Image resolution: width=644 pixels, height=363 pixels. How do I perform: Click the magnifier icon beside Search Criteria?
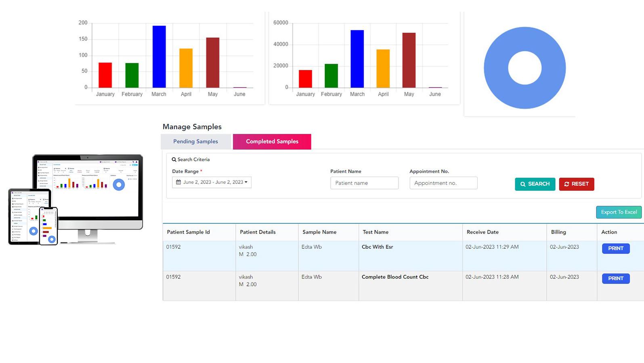tap(174, 160)
